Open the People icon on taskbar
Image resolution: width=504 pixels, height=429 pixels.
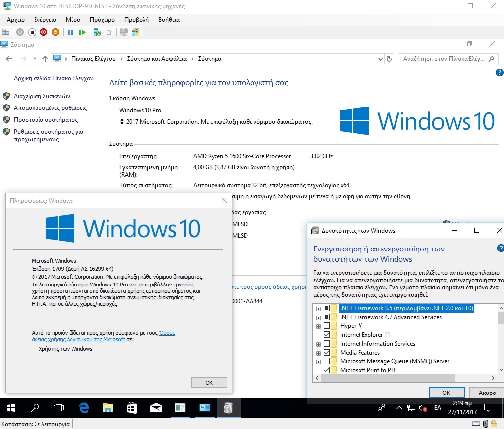click(x=382, y=408)
